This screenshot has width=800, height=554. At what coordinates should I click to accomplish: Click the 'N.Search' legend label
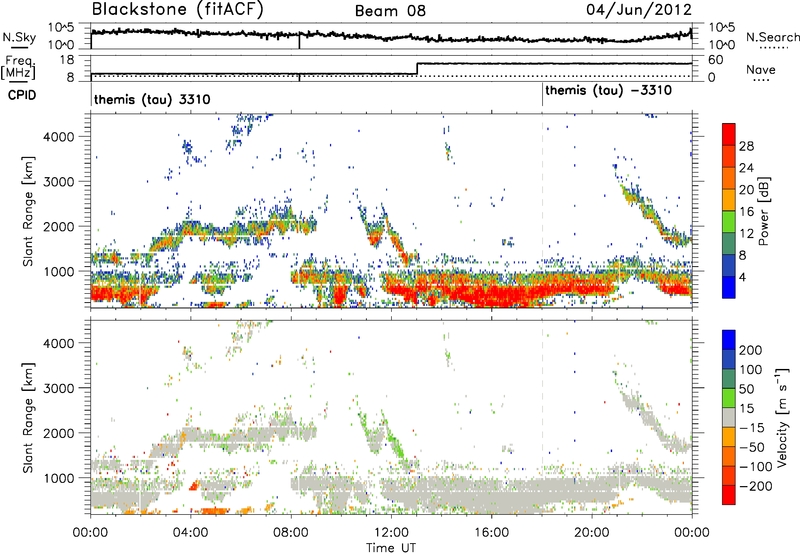click(x=773, y=37)
